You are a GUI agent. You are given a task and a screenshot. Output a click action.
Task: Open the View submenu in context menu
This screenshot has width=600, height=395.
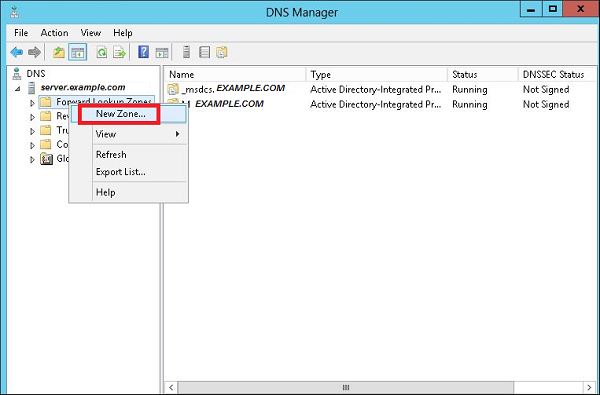129,134
